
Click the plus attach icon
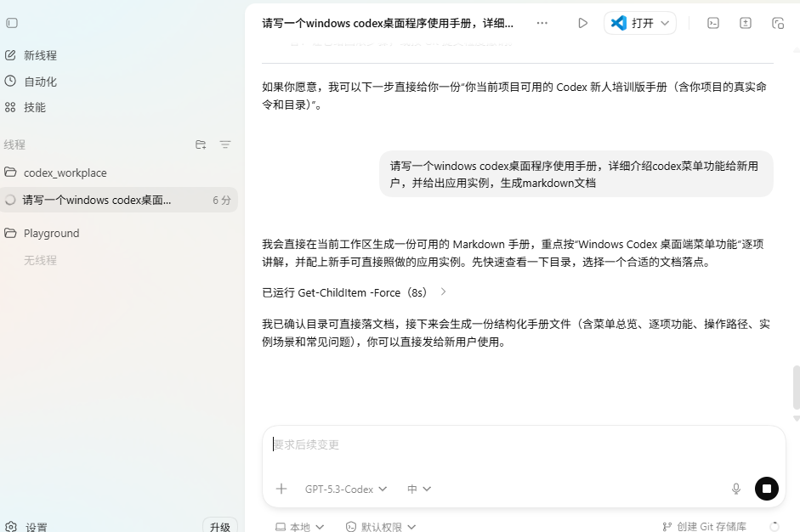[x=281, y=489]
